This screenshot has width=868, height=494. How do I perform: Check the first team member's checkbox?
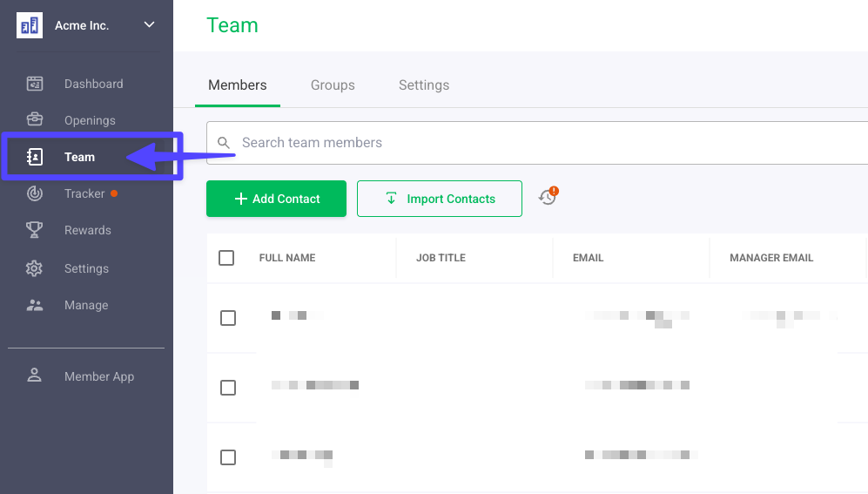(228, 318)
